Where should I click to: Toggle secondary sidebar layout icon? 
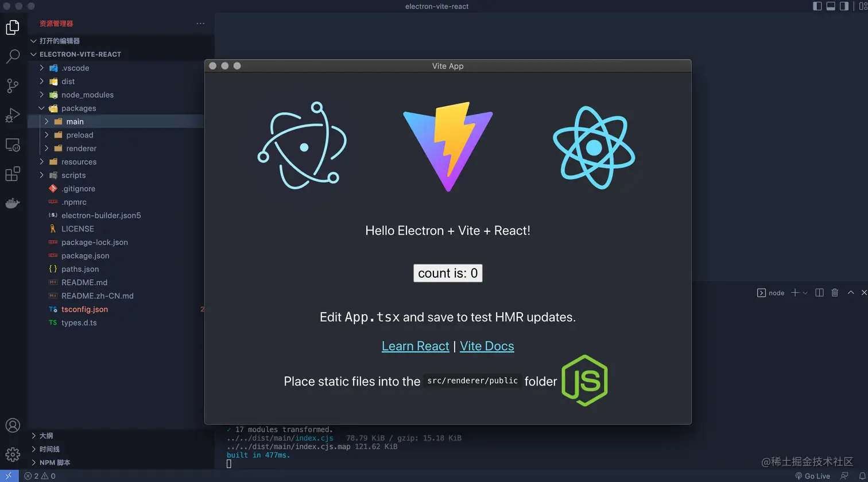tap(844, 6)
